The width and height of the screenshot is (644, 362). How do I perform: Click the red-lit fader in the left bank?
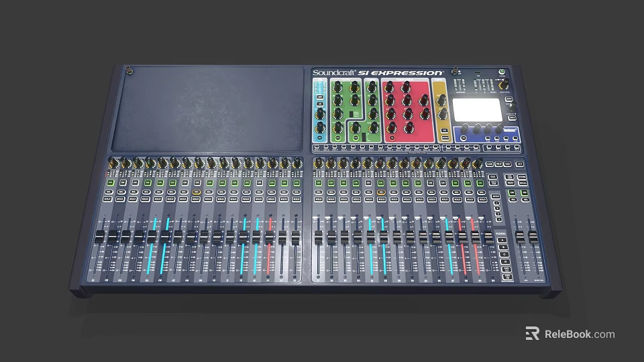[x=270, y=237]
